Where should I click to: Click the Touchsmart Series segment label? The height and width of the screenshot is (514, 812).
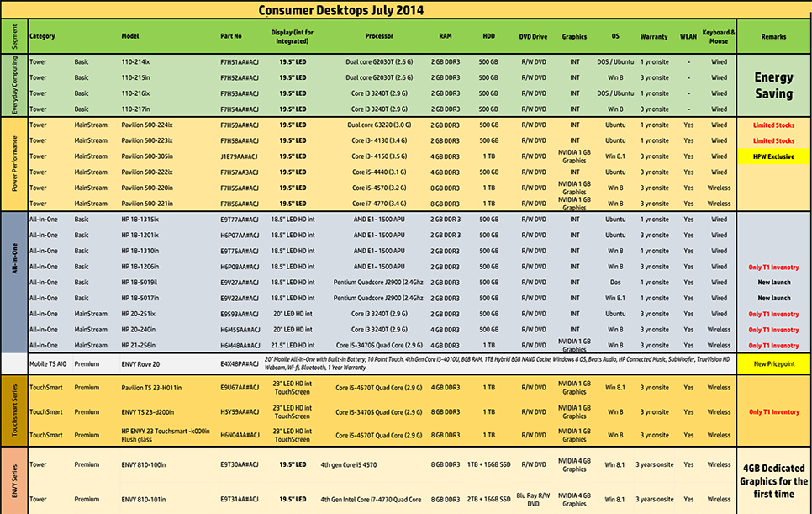pyautogui.click(x=14, y=411)
